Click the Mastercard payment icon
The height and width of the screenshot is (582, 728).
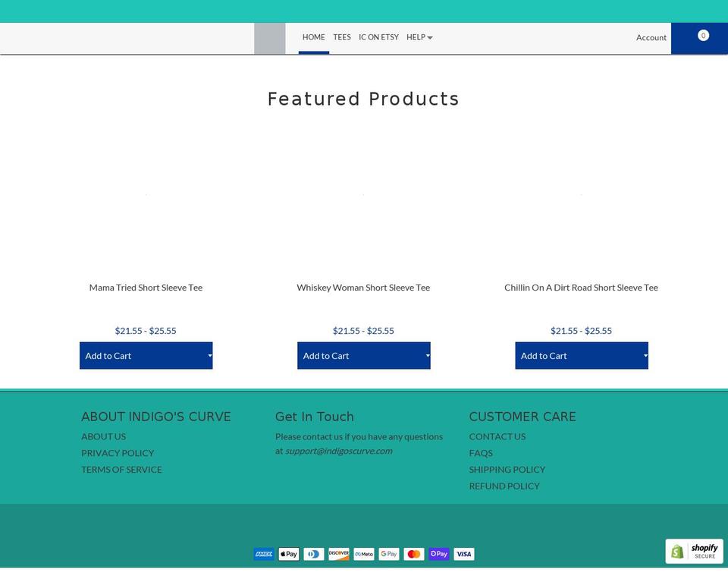(414, 554)
